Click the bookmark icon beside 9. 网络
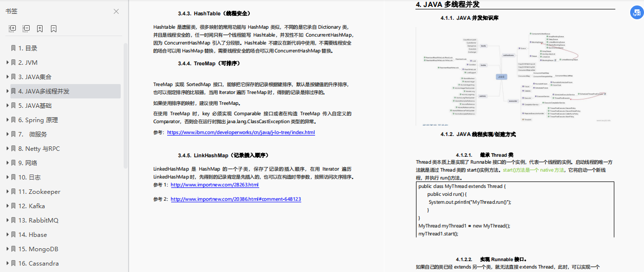The height and width of the screenshot is (272, 644). [13, 163]
